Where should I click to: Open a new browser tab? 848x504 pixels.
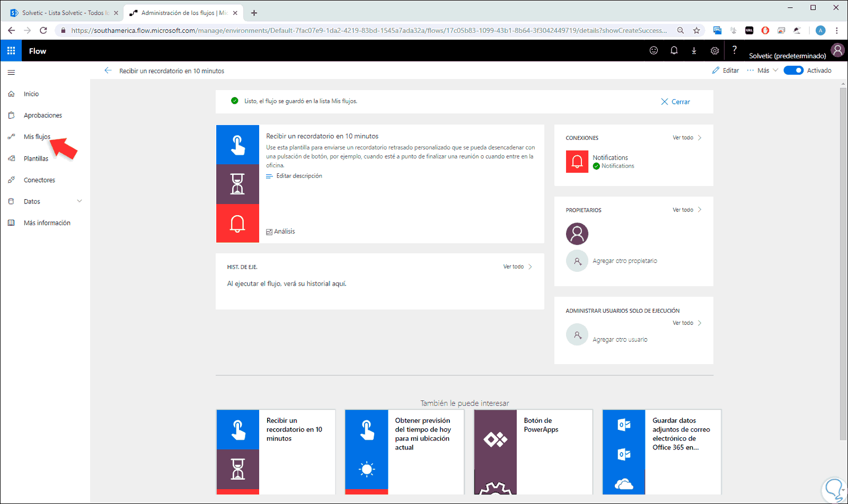pyautogui.click(x=254, y=13)
